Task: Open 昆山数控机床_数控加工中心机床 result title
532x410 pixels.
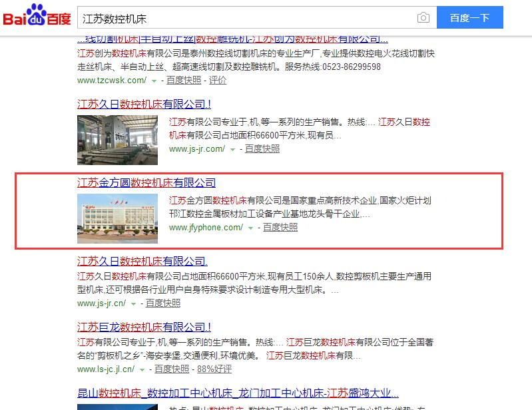Action: click(x=238, y=393)
